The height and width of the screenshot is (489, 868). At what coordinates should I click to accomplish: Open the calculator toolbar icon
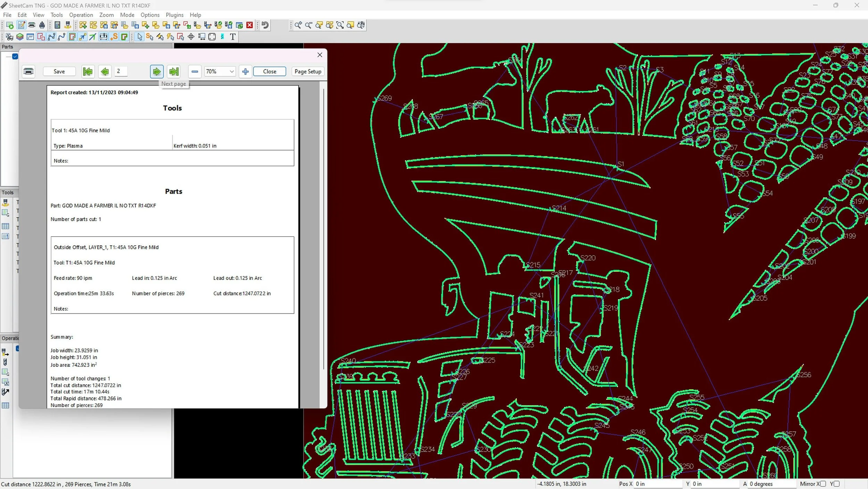58,25
